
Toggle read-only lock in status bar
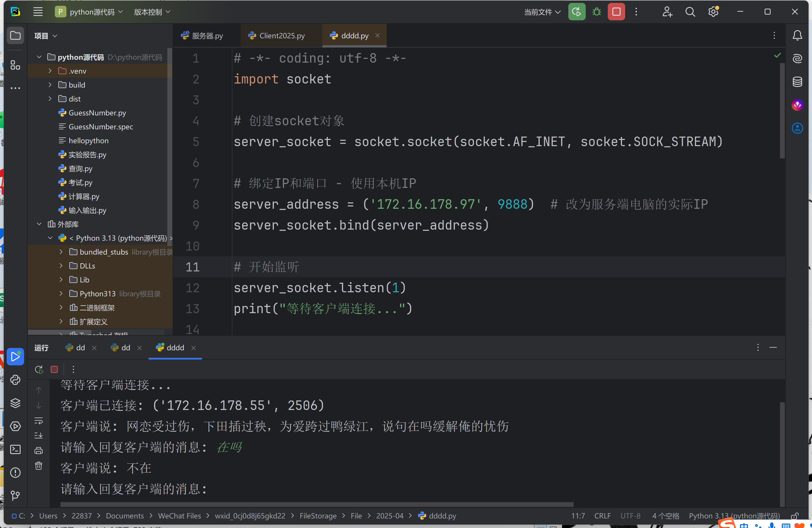click(795, 516)
